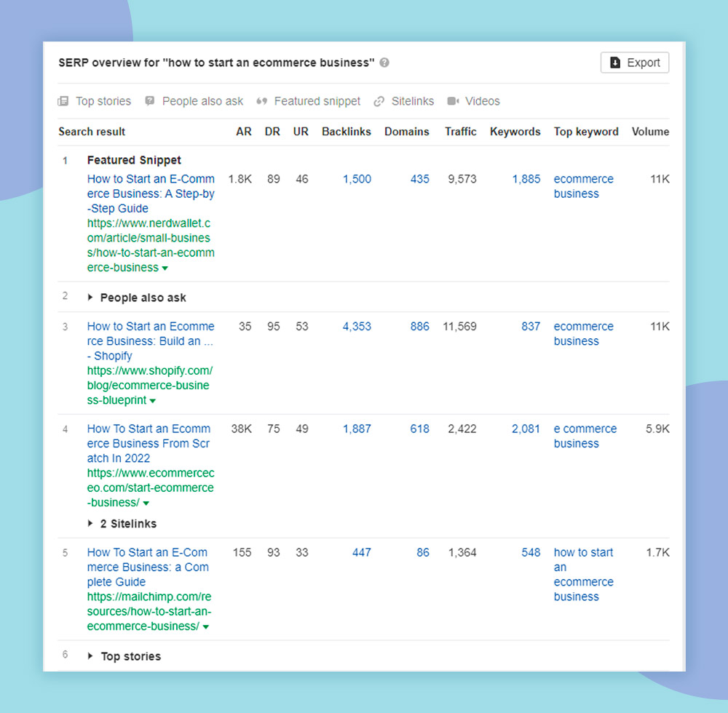Click volume value 1.7K

[x=657, y=552]
